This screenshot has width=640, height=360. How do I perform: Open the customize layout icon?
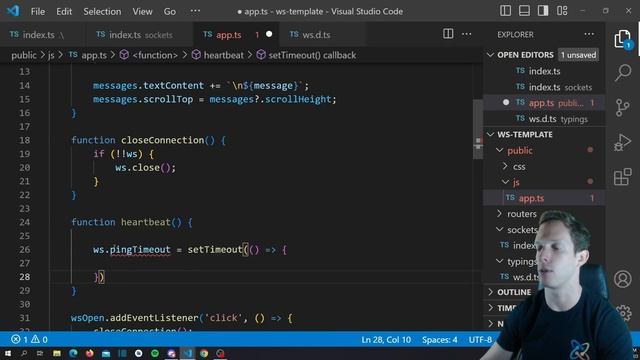click(x=562, y=11)
